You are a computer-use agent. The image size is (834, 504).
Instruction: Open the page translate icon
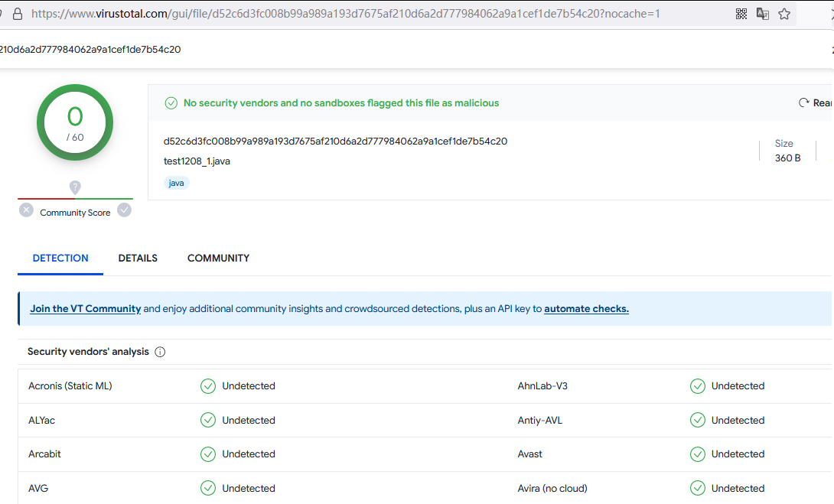pos(762,14)
